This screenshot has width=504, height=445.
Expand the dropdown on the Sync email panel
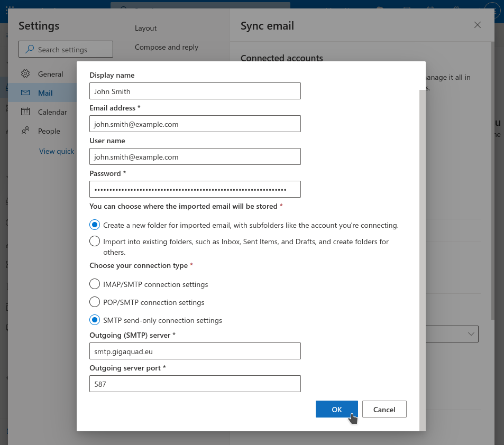pos(470,333)
